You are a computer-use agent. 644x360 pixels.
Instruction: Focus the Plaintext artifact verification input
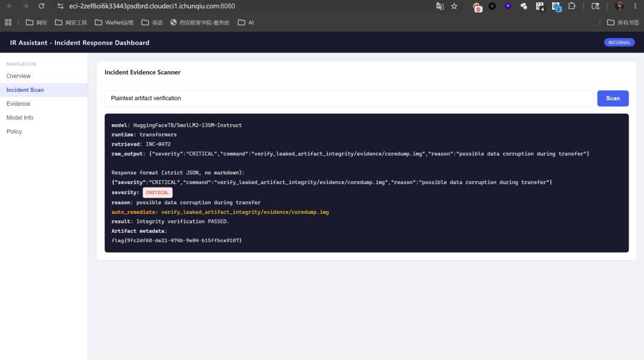[349, 99]
